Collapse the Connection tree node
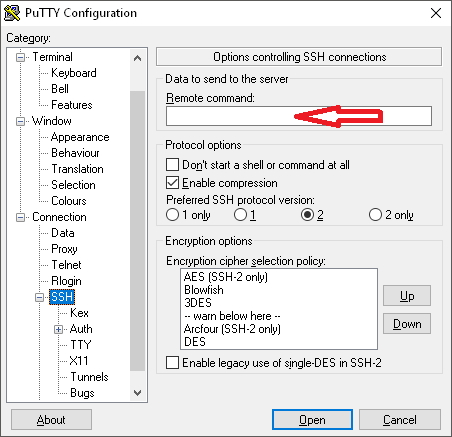The image size is (452, 437). point(20,218)
